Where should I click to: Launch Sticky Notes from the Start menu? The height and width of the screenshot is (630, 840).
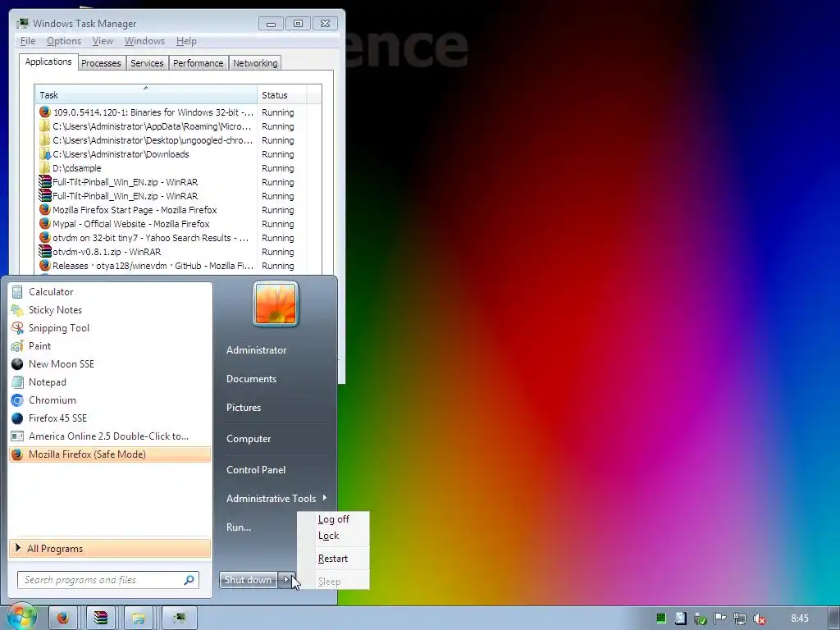(110, 310)
